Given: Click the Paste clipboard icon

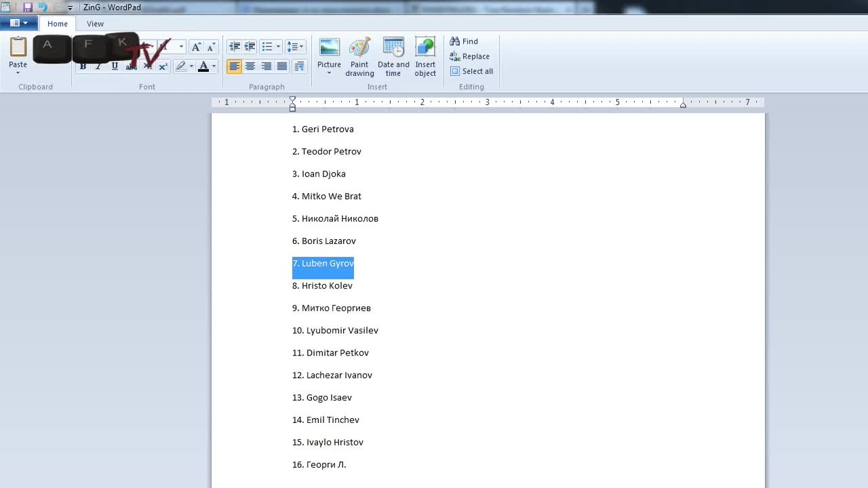Looking at the screenshot, I should click(18, 47).
